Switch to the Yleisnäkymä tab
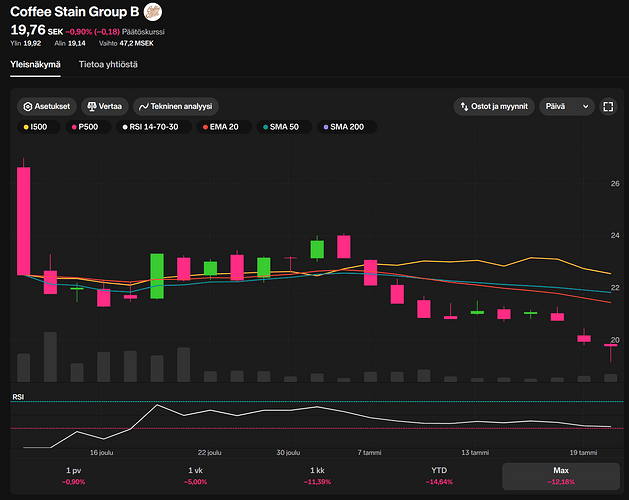 pyautogui.click(x=35, y=64)
